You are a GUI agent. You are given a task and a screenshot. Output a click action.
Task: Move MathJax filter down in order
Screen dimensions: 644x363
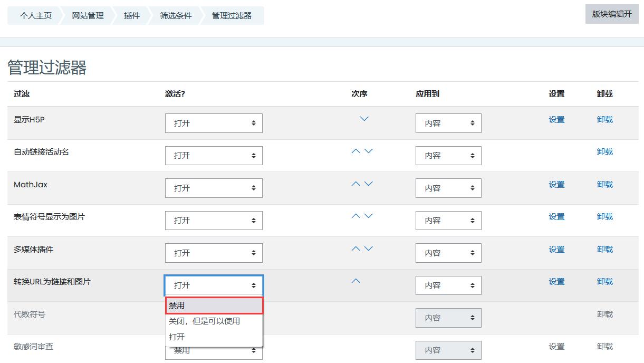(369, 184)
